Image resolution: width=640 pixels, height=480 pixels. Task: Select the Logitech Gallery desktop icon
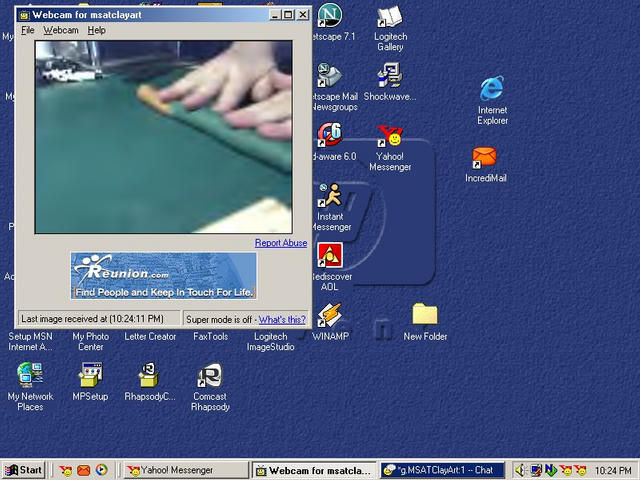390,18
